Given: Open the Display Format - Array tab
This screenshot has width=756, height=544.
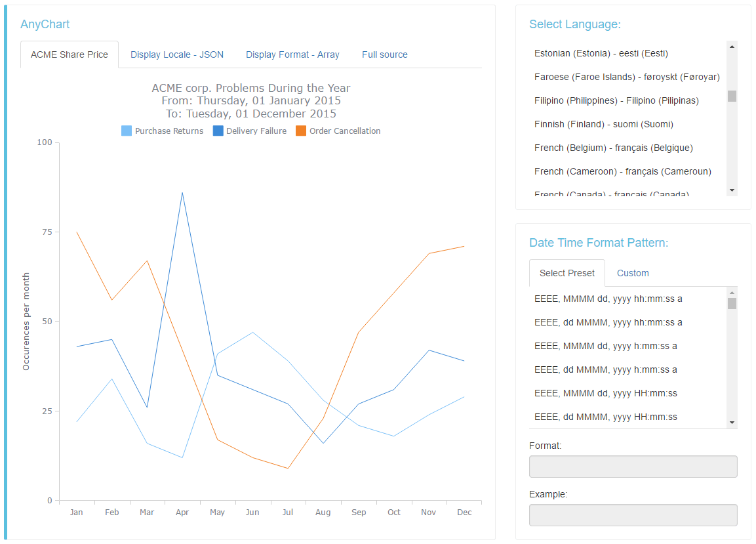Looking at the screenshot, I should 292,54.
